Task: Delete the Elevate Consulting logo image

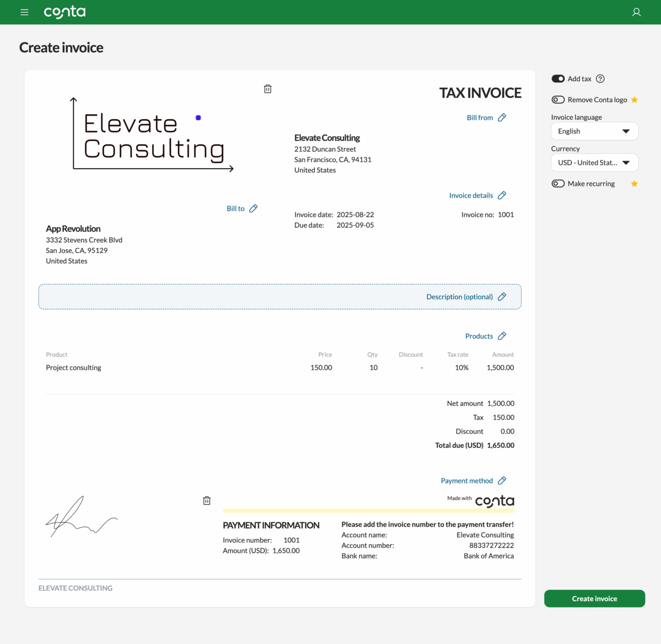Action: click(268, 89)
